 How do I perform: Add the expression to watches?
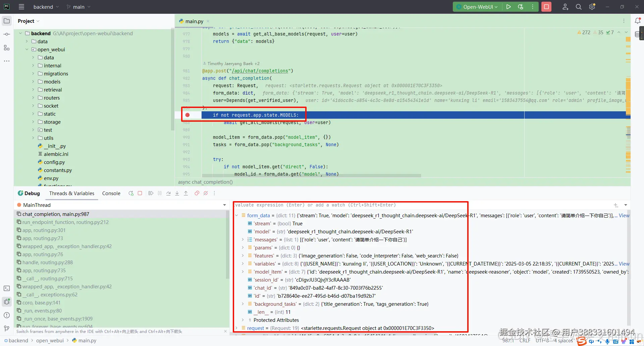tap(616, 205)
